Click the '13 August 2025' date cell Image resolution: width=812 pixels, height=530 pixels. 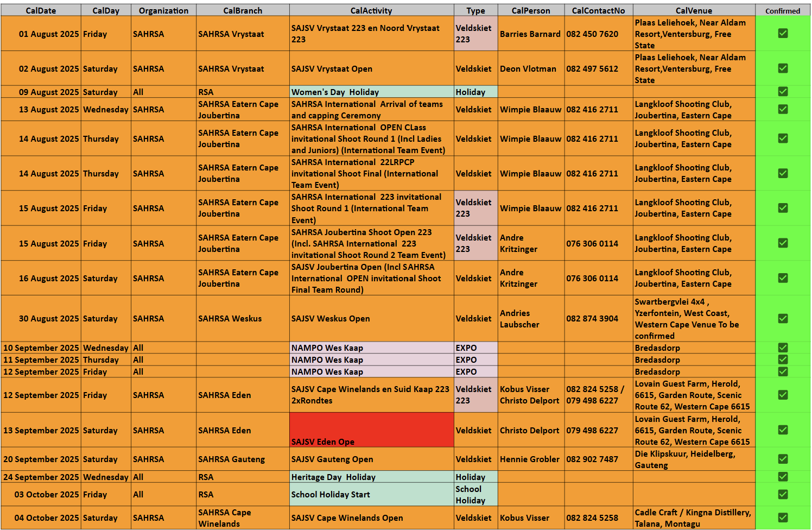pos(41,109)
